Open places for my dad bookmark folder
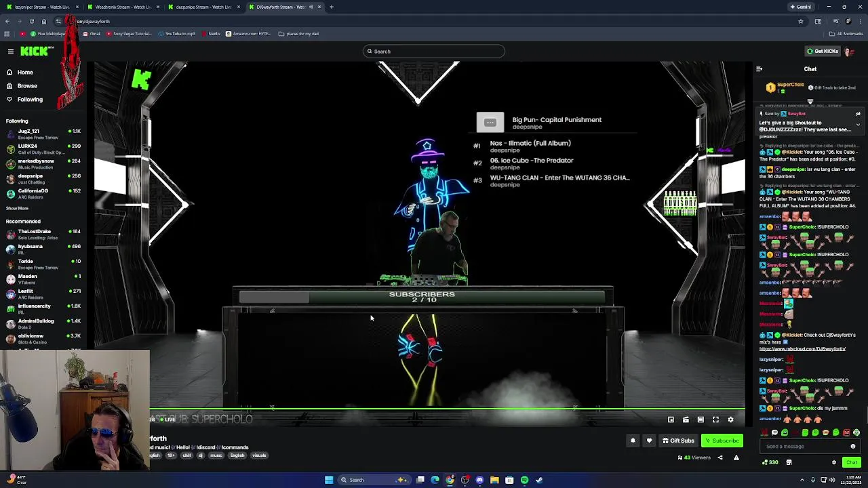The image size is (868, 488). tap(298, 34)
